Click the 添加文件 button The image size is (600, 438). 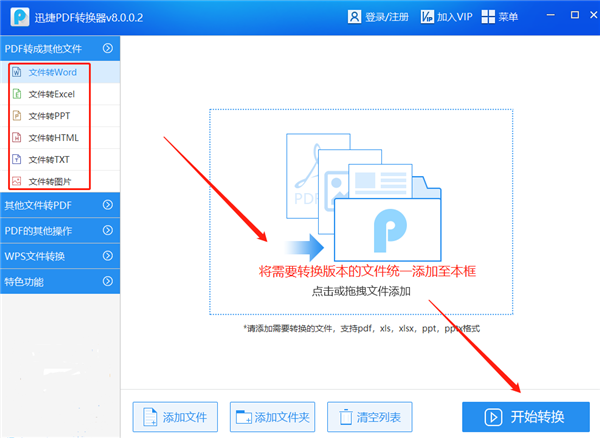[x=175, y=417]
